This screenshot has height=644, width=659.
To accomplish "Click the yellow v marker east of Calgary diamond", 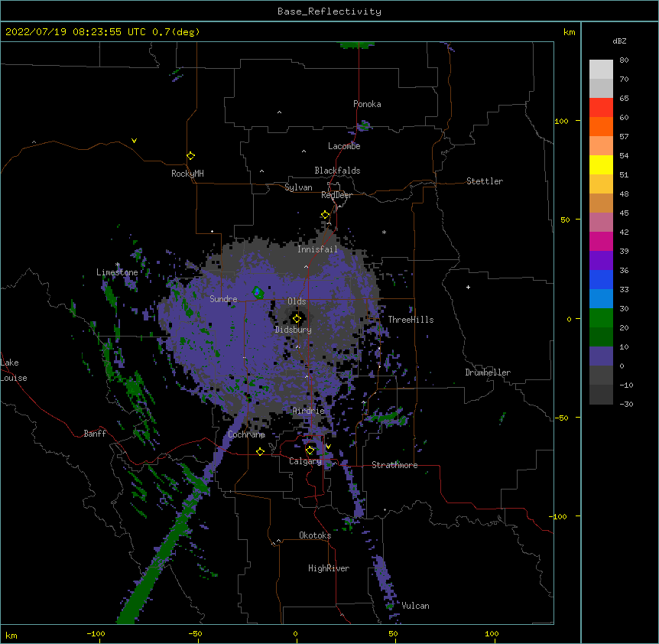I will tap(328, 447).
